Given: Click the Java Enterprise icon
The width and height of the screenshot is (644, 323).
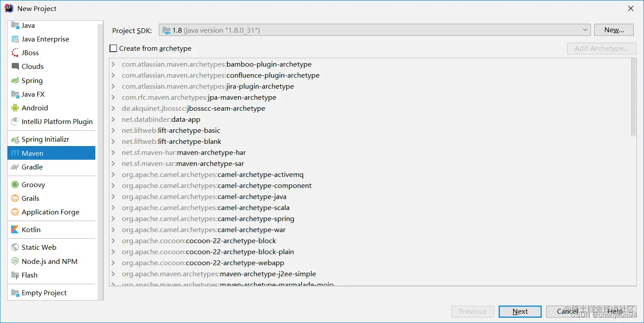Looking at the screenshot, I should pos(15,39).
